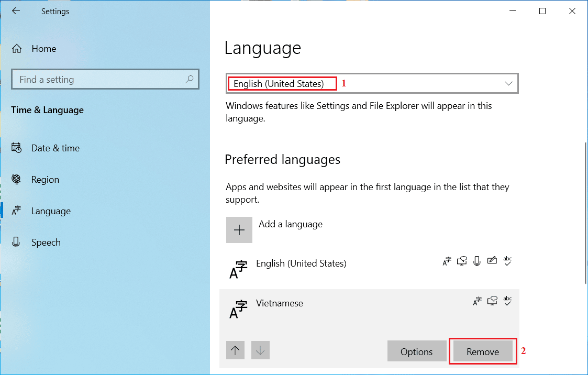Viewport: 588px width, 375px height.
Task: Expand the dropdown using the chevron arrow
Action: click(x=508, y=83)
